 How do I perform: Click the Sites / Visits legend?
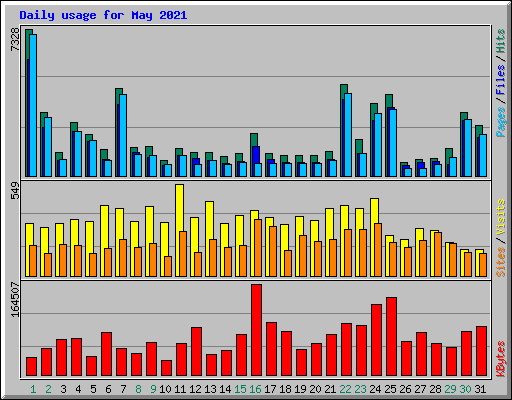[x=501, y=238]
